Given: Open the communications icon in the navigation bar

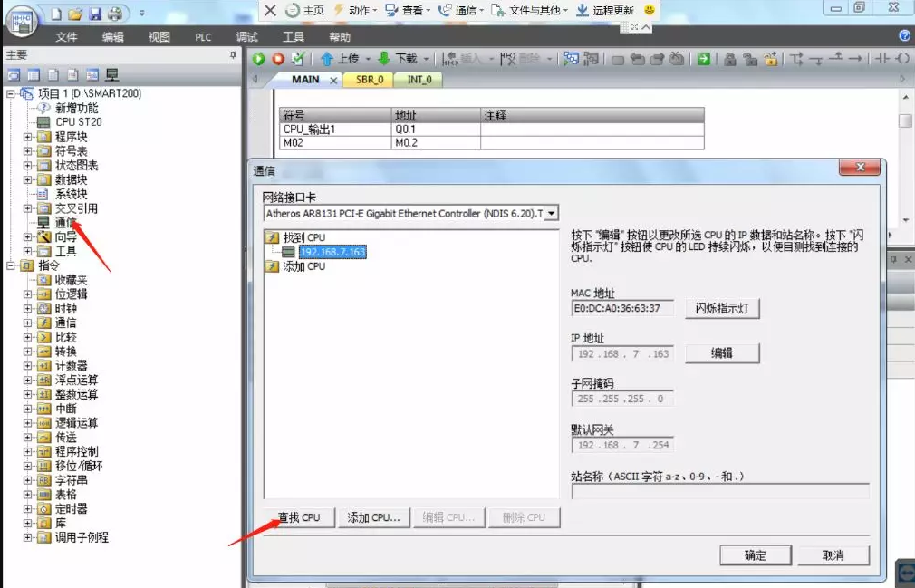Looking at the screenshot, I should [112, 74].
